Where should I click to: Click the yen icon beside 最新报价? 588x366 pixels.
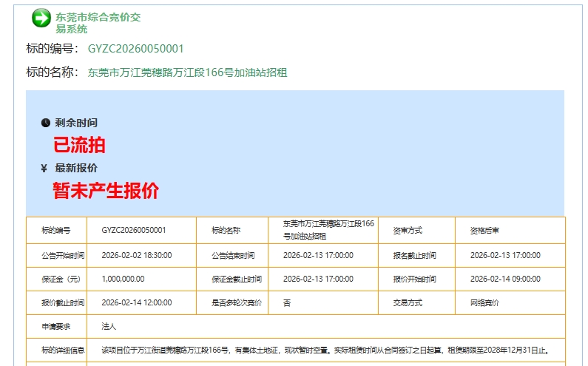45,169
